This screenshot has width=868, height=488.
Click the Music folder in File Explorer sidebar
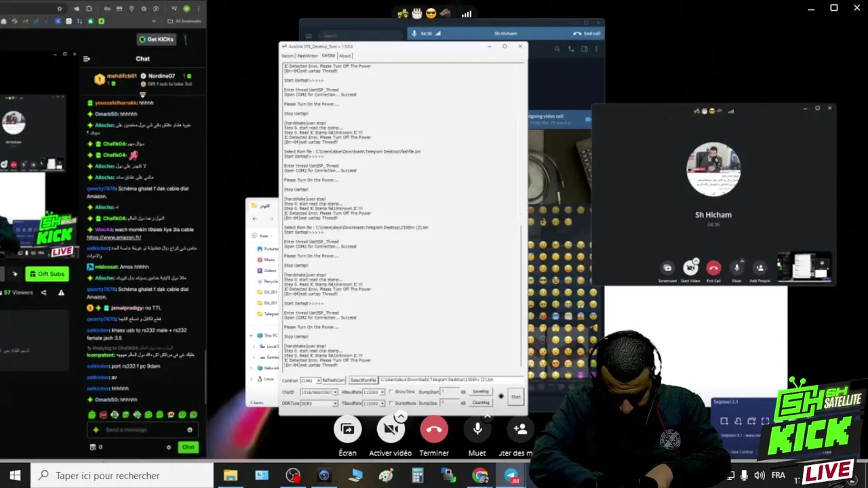(267, 260)
